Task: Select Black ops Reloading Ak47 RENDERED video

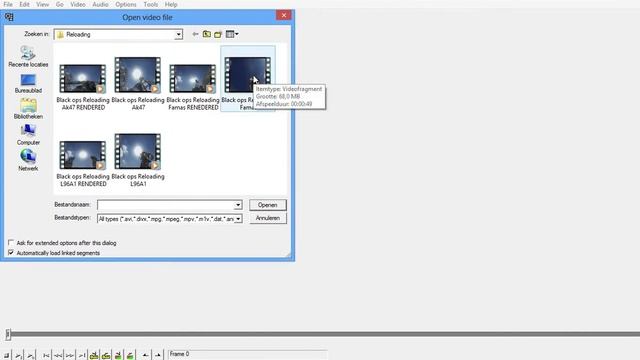Action: point(83,87)
